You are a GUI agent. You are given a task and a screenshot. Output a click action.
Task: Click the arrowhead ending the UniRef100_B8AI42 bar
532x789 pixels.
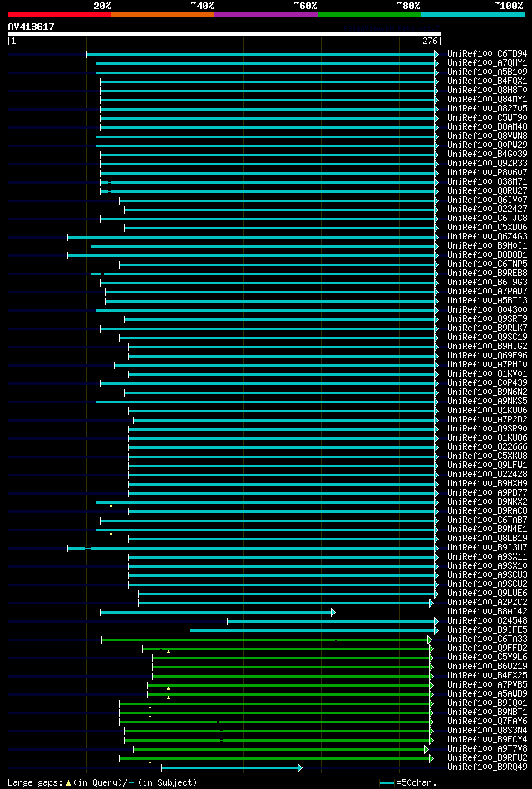coord(332,612)
